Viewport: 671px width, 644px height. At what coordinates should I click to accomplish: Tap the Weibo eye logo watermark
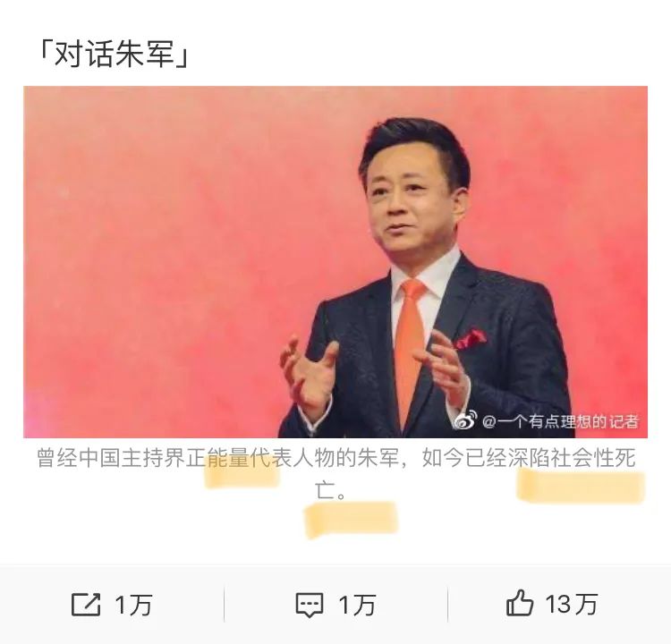465,420
